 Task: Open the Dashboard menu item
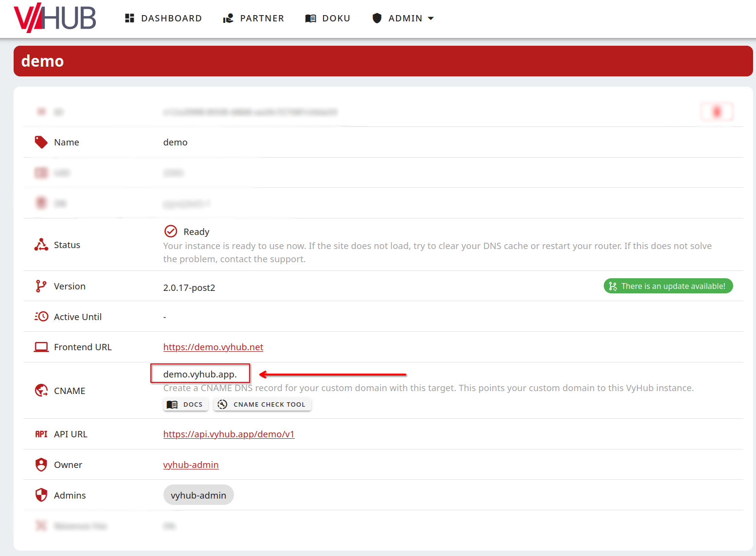click(163, 18)
